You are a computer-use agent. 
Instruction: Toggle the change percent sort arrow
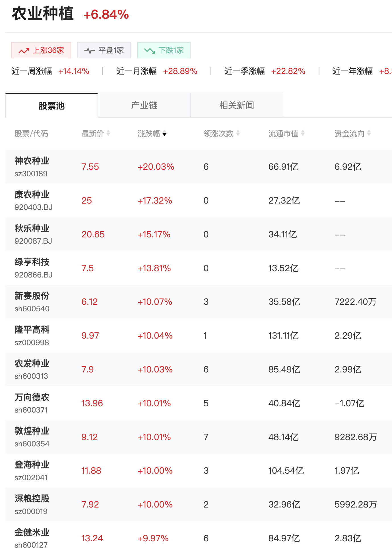pos(164,134)
